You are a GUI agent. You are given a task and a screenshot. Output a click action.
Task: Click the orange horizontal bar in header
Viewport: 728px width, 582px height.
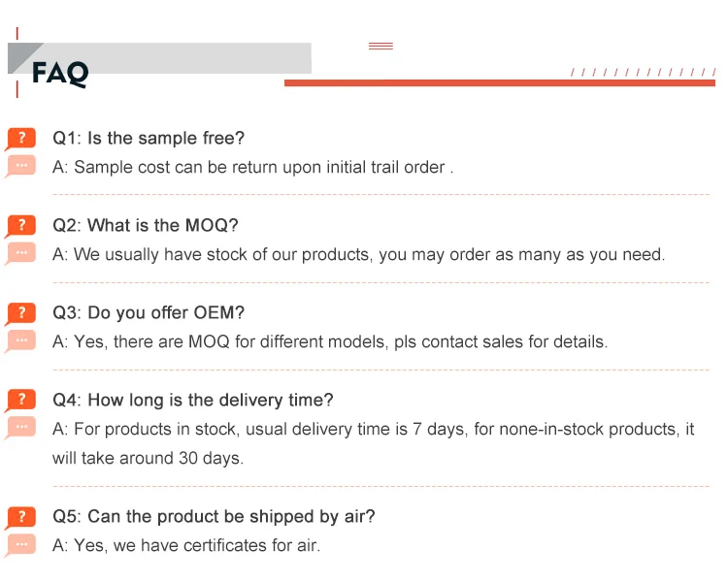tap(499, 83)
